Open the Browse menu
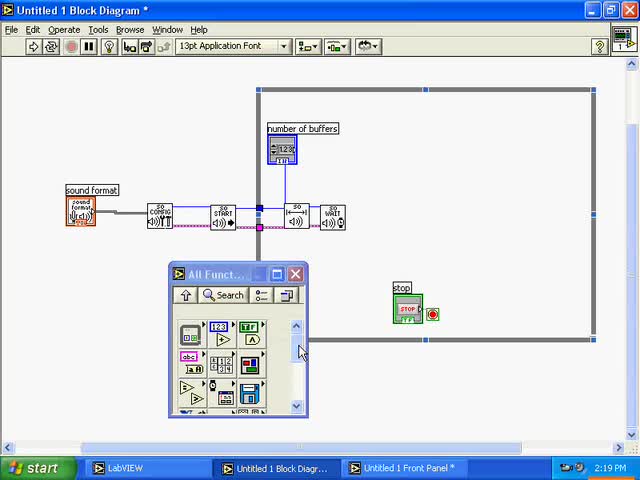Viewport: 640px width, 480px height. pos(130,30)
